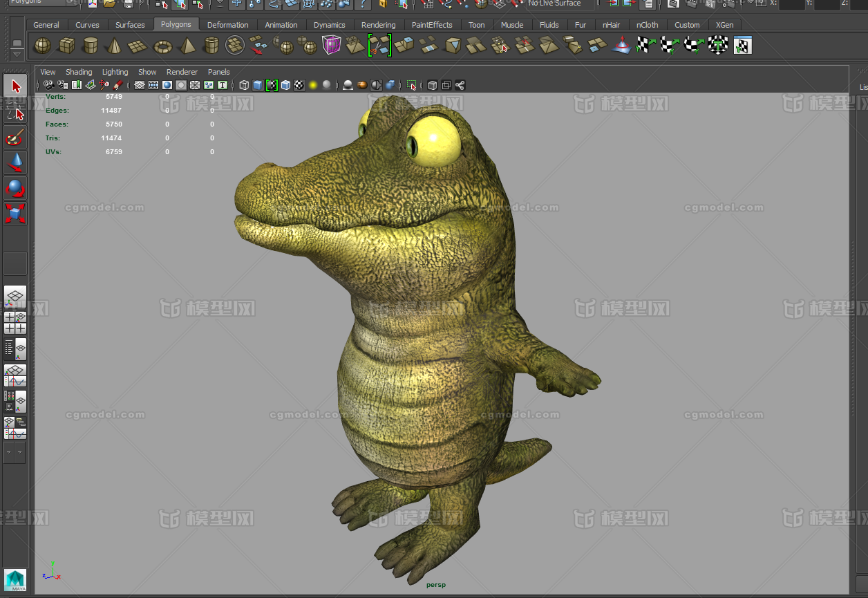Select the four-view layout icon

(15, 322)
